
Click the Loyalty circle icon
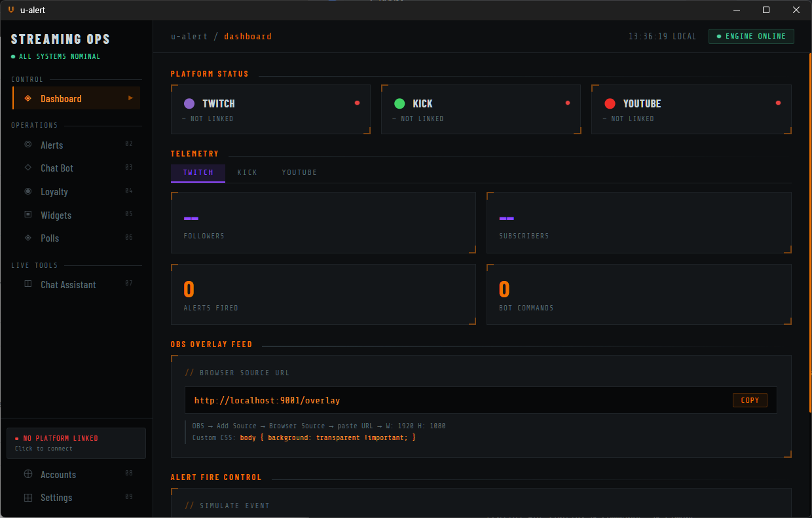[28, 191]
